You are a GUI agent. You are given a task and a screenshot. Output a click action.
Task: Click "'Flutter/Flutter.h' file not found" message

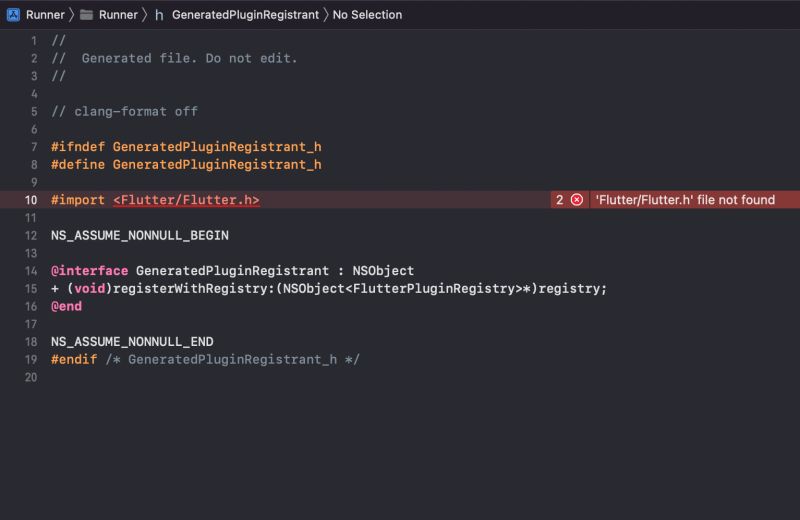click(685, 200)
